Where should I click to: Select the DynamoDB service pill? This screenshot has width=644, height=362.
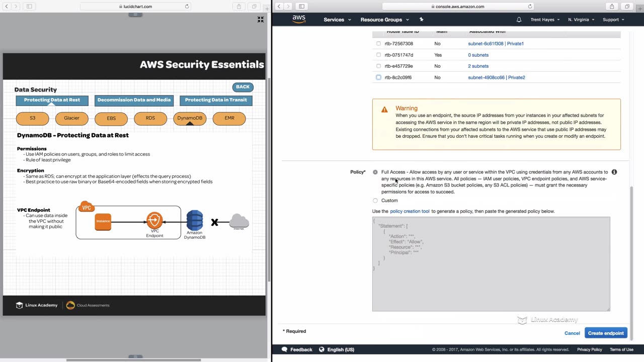(190, 118)
